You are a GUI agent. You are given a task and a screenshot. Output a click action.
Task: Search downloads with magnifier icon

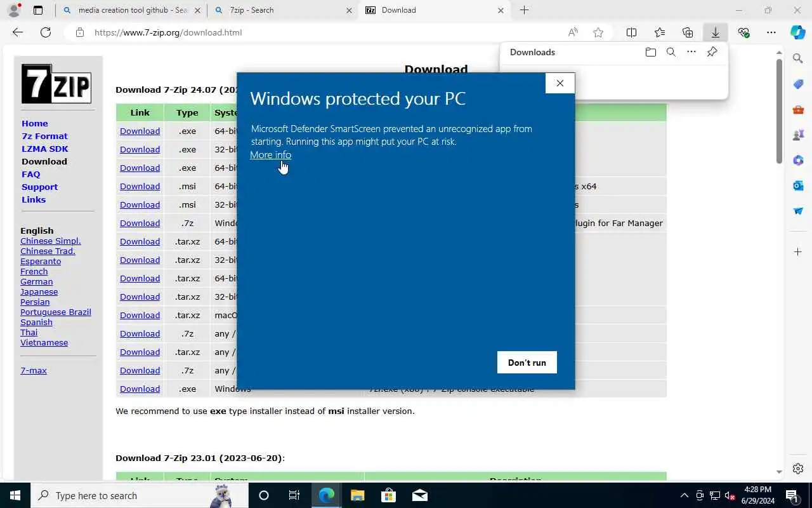671,52
